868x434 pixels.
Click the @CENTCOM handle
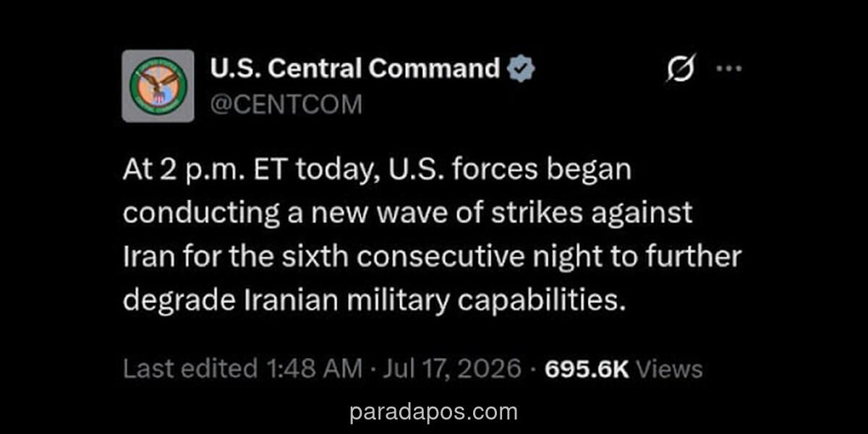(x=286, y=104)
